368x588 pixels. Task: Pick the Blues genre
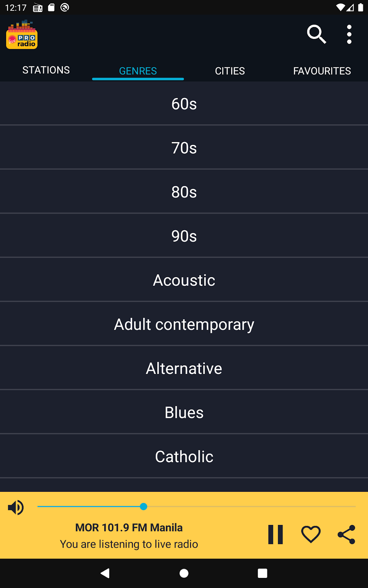point(184,413)
